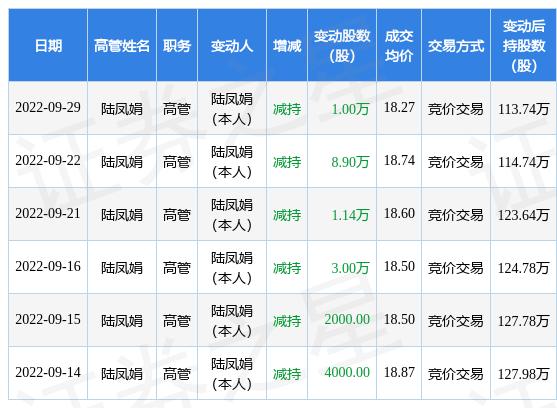The width and height of the screenshot is (557, 408).
Task: Click the 交易方式 column header
Action: (x=456, y=46)
